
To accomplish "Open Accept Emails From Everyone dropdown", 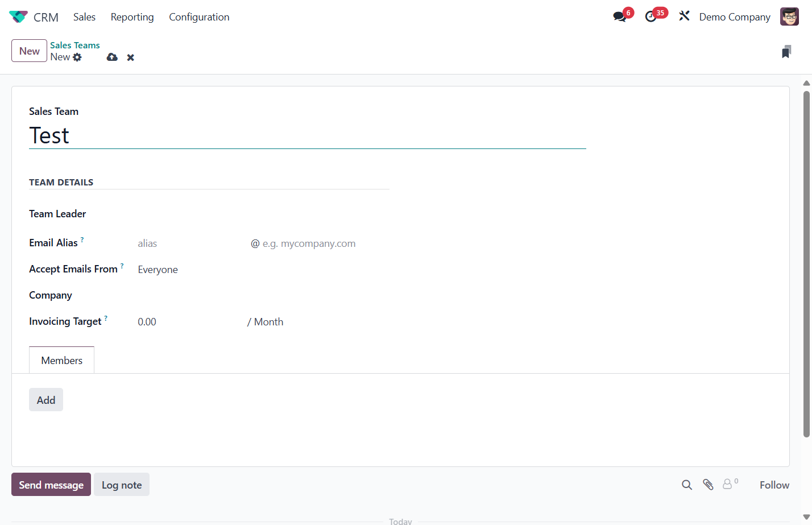I will point(263,270).
